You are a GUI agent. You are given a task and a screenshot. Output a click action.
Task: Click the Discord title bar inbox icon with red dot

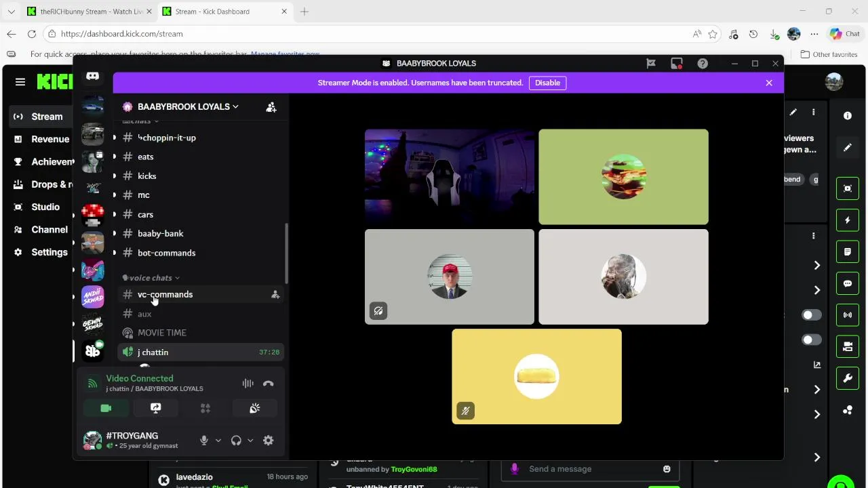coord(677,64)
